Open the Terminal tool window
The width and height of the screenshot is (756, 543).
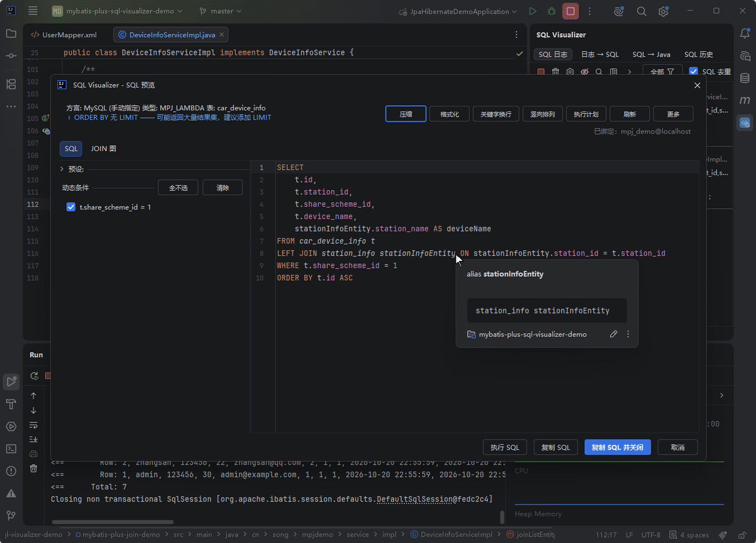click(x=11, y=449)
